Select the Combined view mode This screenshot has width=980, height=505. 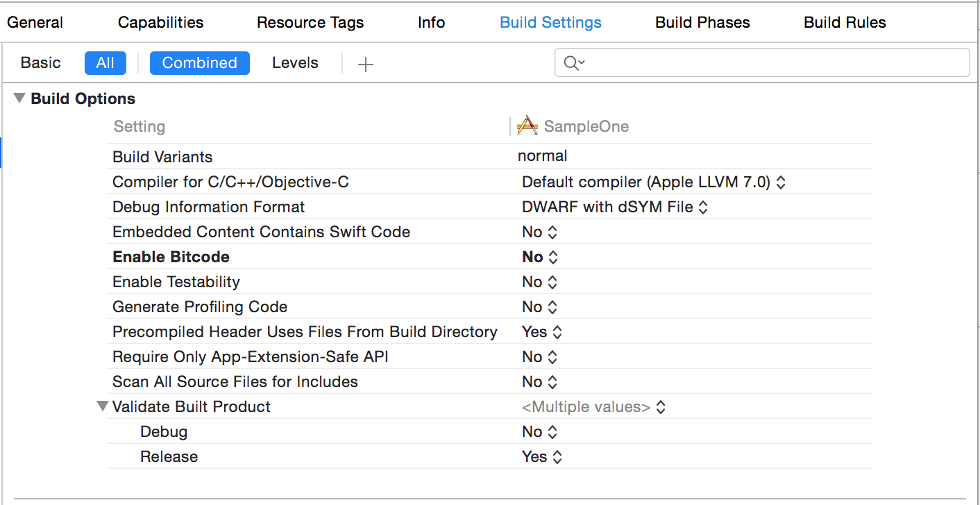coord(199,63)
